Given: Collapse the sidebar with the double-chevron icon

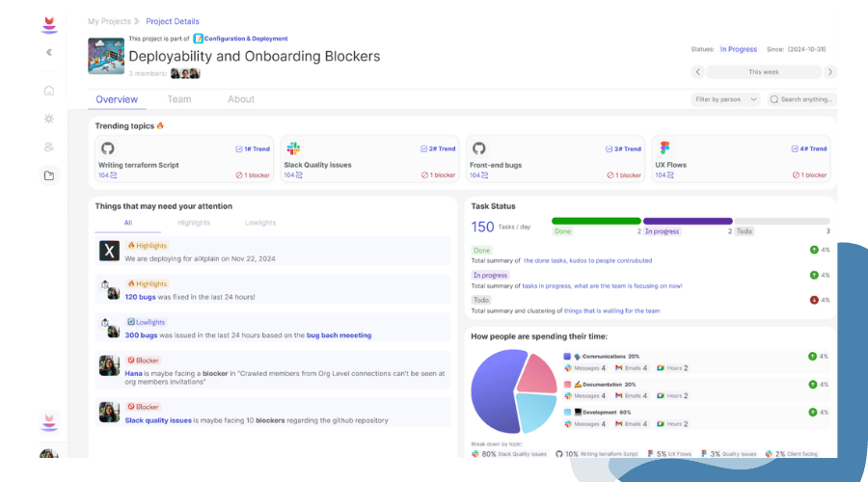Looking at the screenshot, I should [49, 52].
